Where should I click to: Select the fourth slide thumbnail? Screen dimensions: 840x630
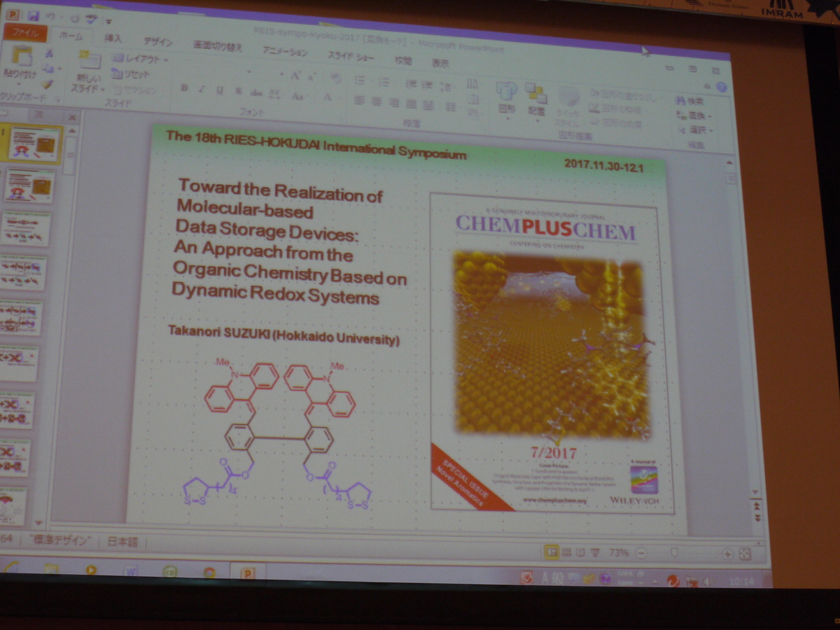(x=23, y=274)
